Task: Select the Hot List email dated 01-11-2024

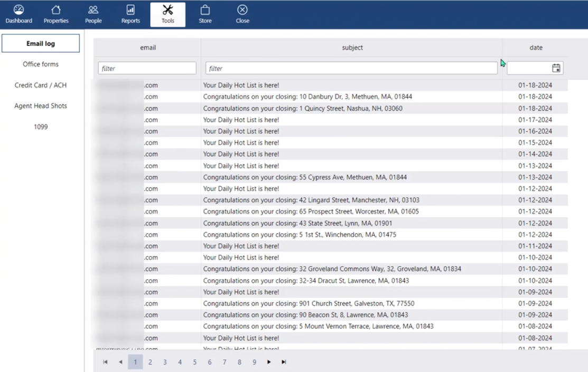Action: pyautogui.click(x=330, y=246)
